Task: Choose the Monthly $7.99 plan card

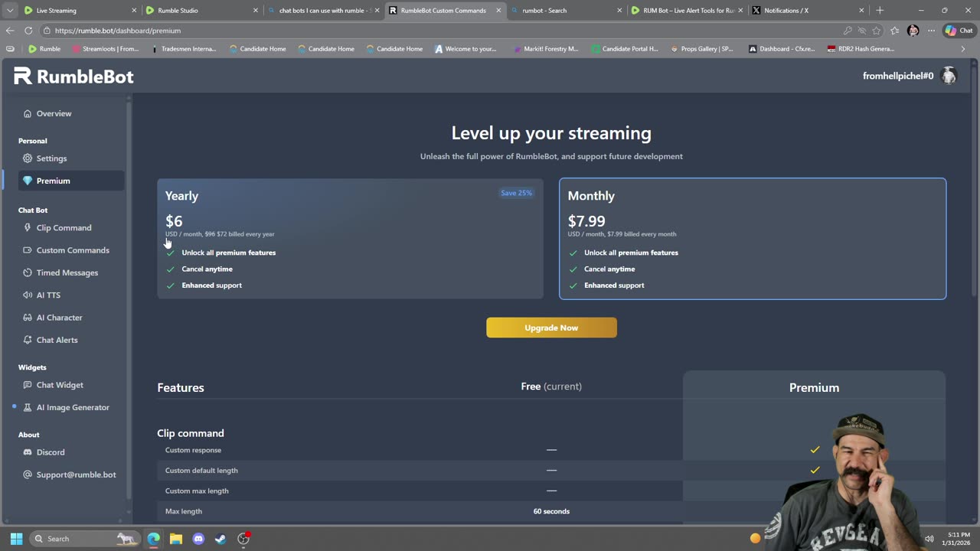Action: pyautogui.click(x=753, y=239)
